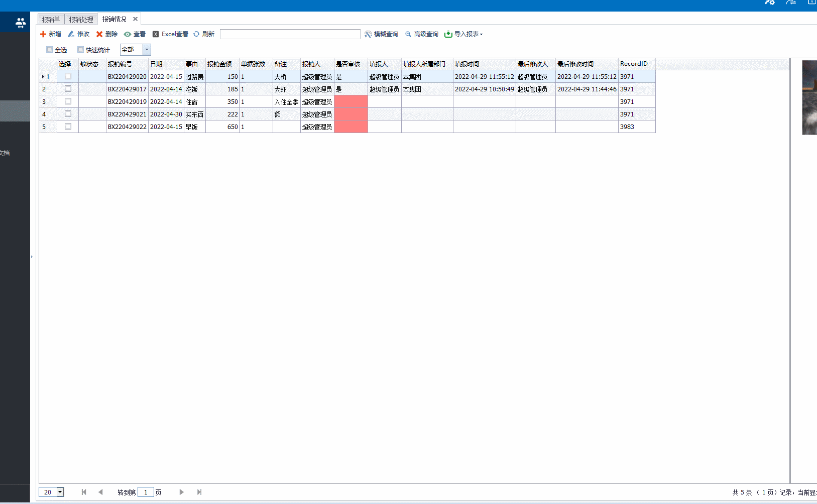The height and width of the screenshot is (504, 817).
Task: Go to next page arrow in pager
Action: point(181,492)
